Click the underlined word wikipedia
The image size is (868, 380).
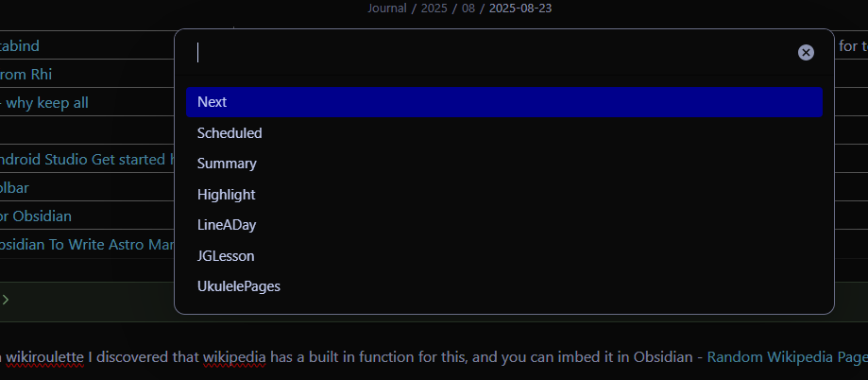(234, 357)
